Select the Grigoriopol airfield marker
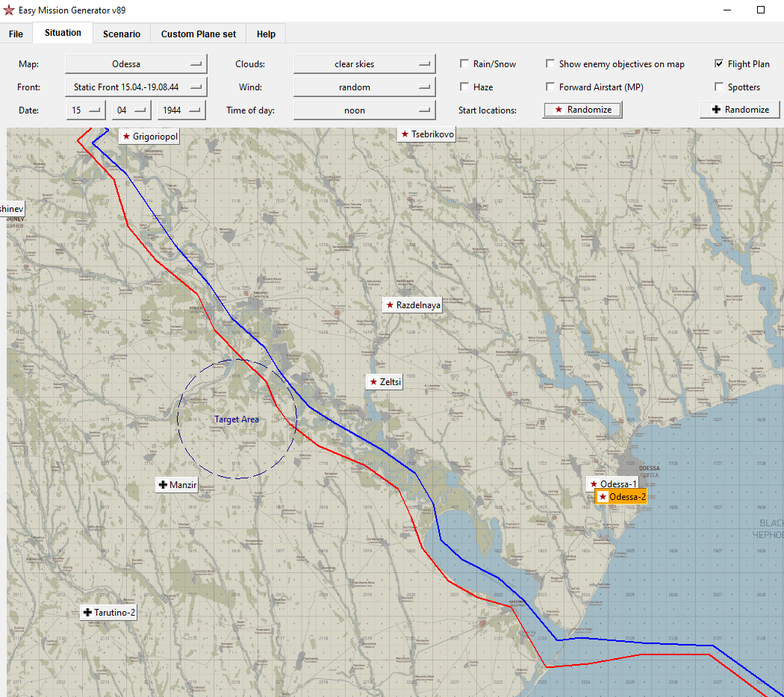Viewport: 784px width, 697px height. [149, 137]
